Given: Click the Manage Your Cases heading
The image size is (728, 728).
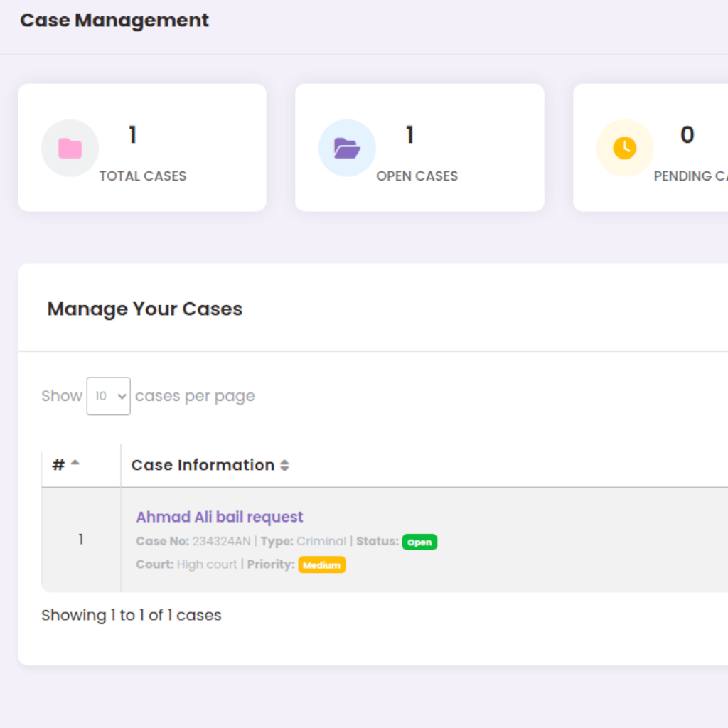Looking at the screenshot, I should 145,309.
